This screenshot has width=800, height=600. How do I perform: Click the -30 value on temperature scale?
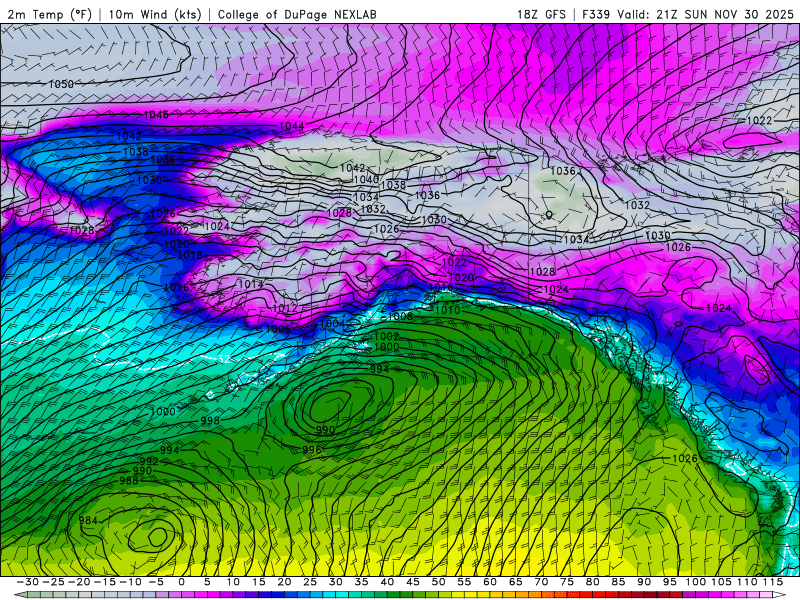[28, 582]
